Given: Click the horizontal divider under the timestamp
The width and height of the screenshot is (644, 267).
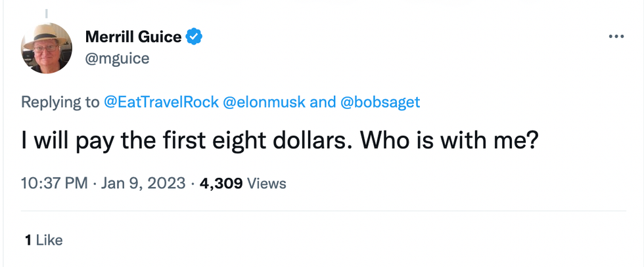Looking at the screenshot, I should (322, 211).
